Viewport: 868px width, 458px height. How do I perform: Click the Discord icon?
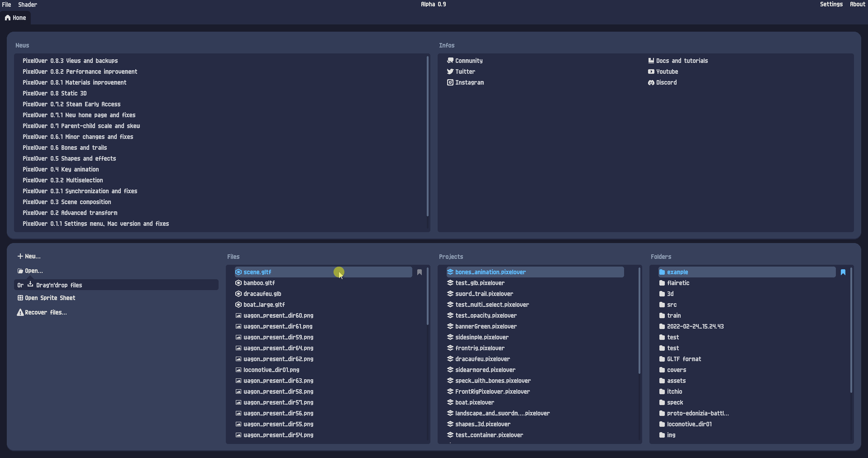click(651, 82)
